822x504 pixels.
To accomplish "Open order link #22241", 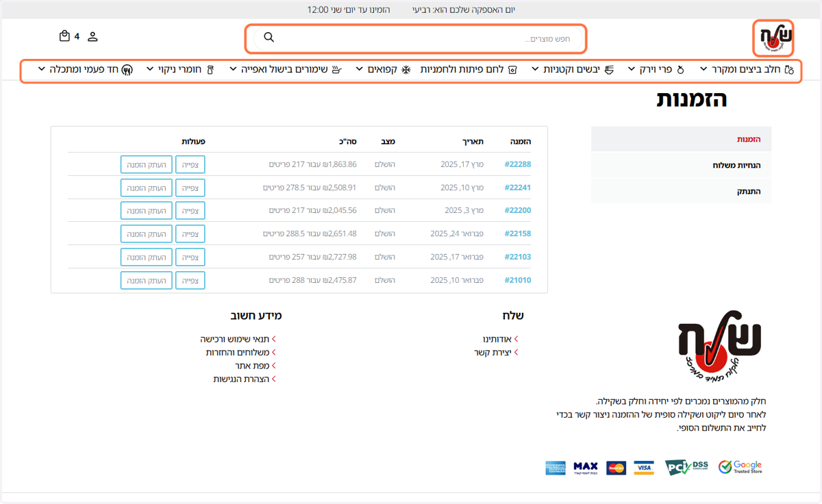I will click(518, 188).
